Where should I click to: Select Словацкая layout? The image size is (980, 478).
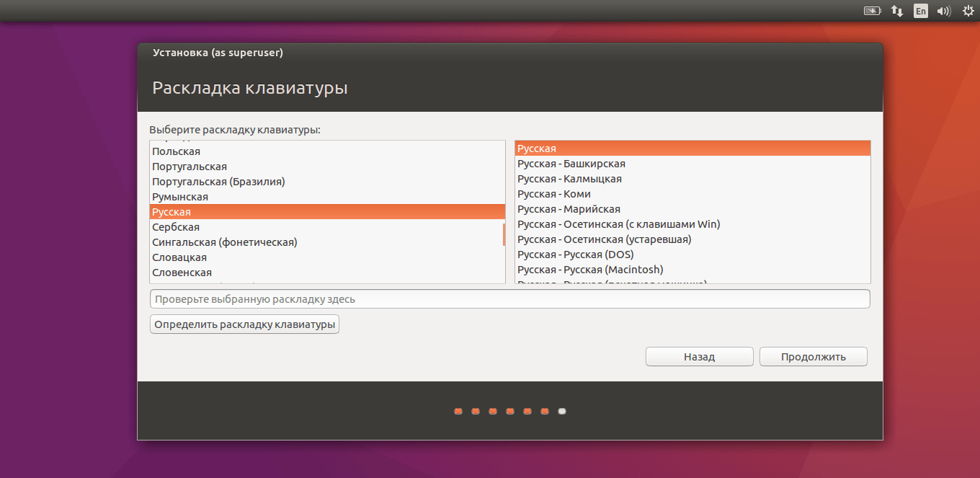(327, 257)
